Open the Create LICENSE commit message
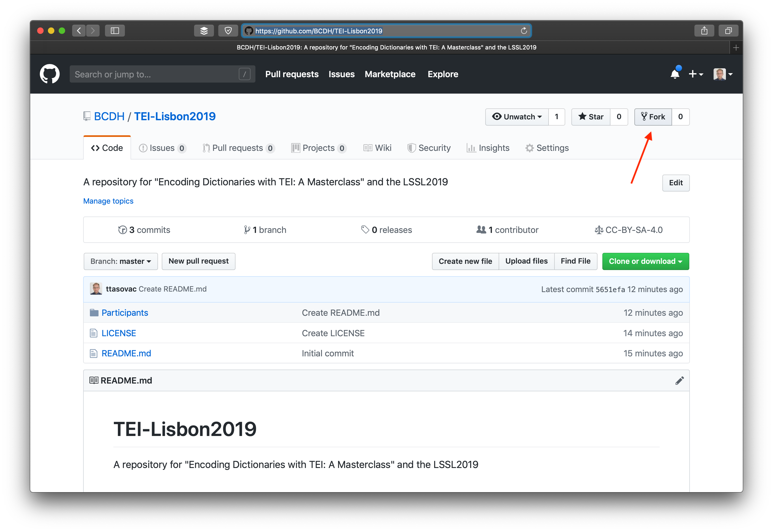Image resolution: width=773 pixels, height=532 pixels. (333, 333)
